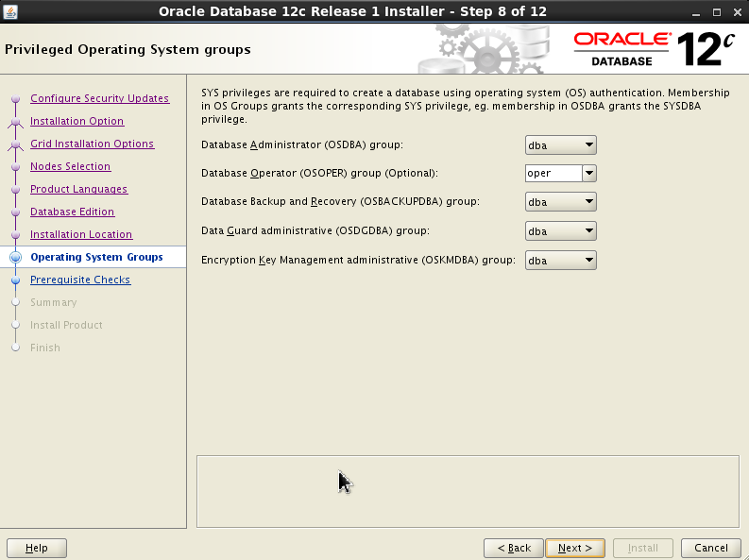Viewport: 749px width, 560px height.
Task: Click Encryption Key Management group label
Action: [x=358, y=261]
